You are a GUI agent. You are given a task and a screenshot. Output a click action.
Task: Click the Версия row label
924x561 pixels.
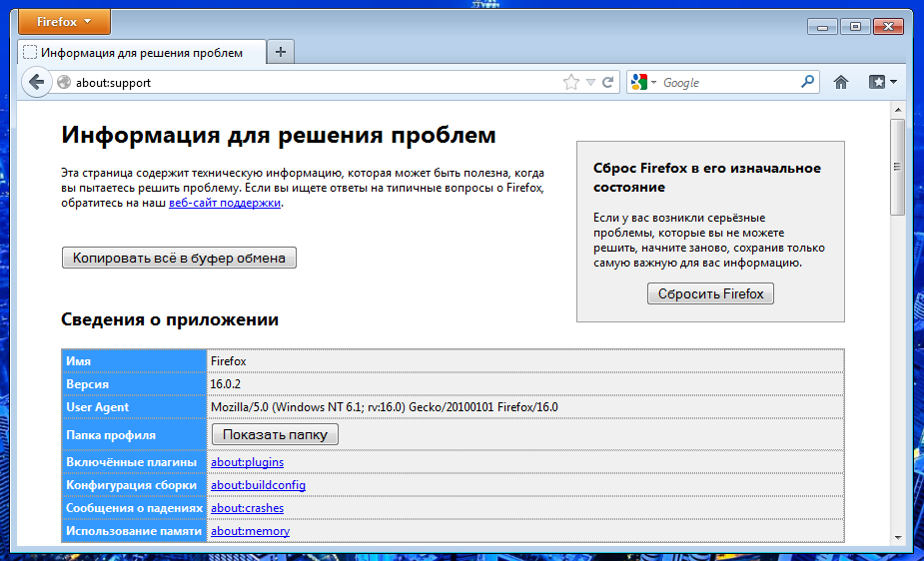click(87, 383)
